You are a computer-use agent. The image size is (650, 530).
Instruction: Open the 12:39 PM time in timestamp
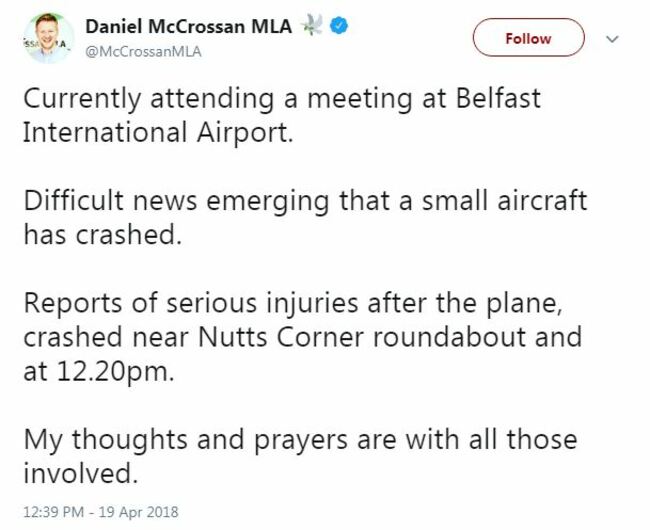[56, 511]
